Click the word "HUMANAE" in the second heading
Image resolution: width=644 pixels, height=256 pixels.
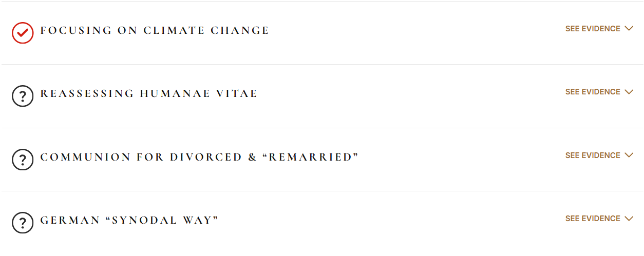[175, 94]
